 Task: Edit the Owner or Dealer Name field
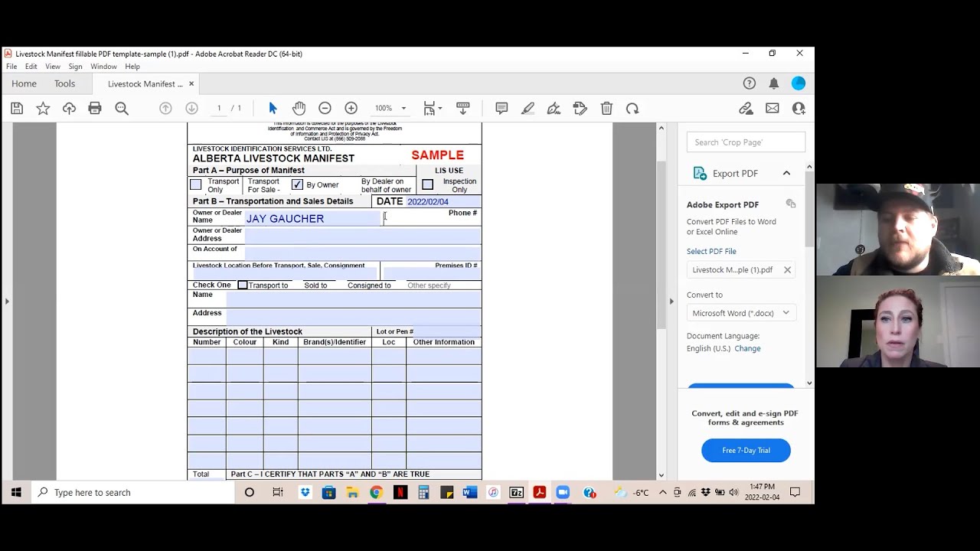point(312,219)
